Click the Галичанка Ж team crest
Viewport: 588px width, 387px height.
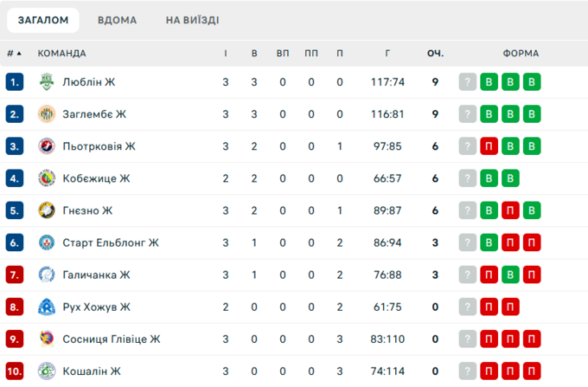(47, 274)
